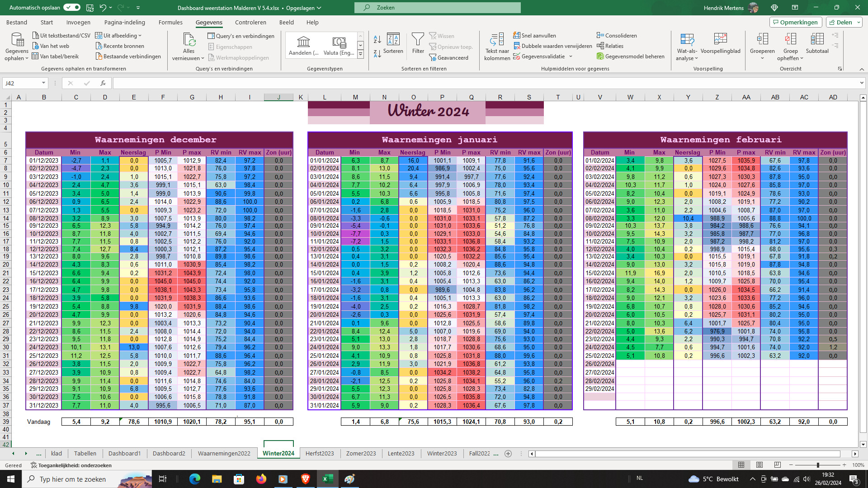Switch to page break preview view
This screenshot has width=868, height=488.
778,465
